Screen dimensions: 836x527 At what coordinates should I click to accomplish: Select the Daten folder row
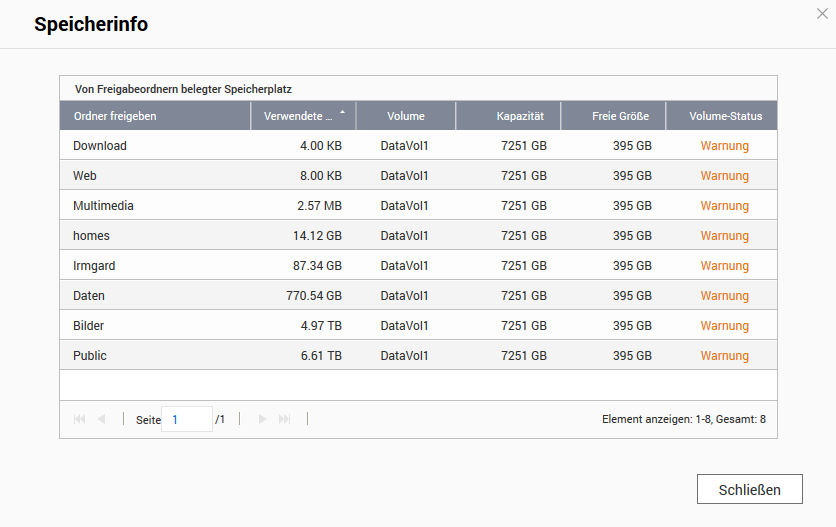(x=418, y=295)
